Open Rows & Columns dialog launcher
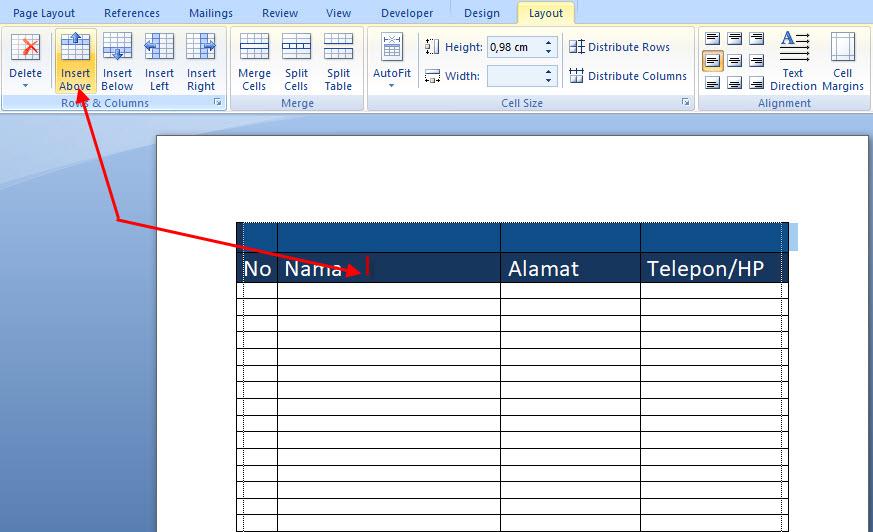The width and height of the screenshot is (873, 532). click(218, 102)
